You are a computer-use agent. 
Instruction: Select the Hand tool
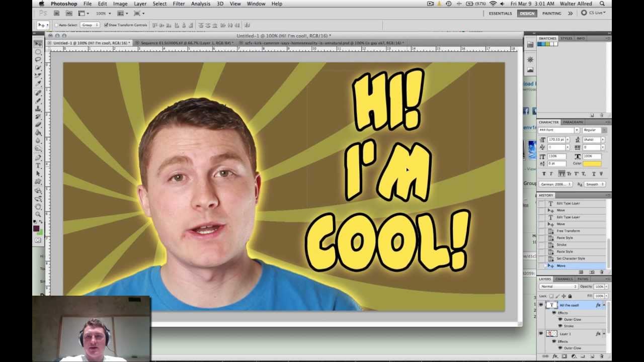pos(38,207)
